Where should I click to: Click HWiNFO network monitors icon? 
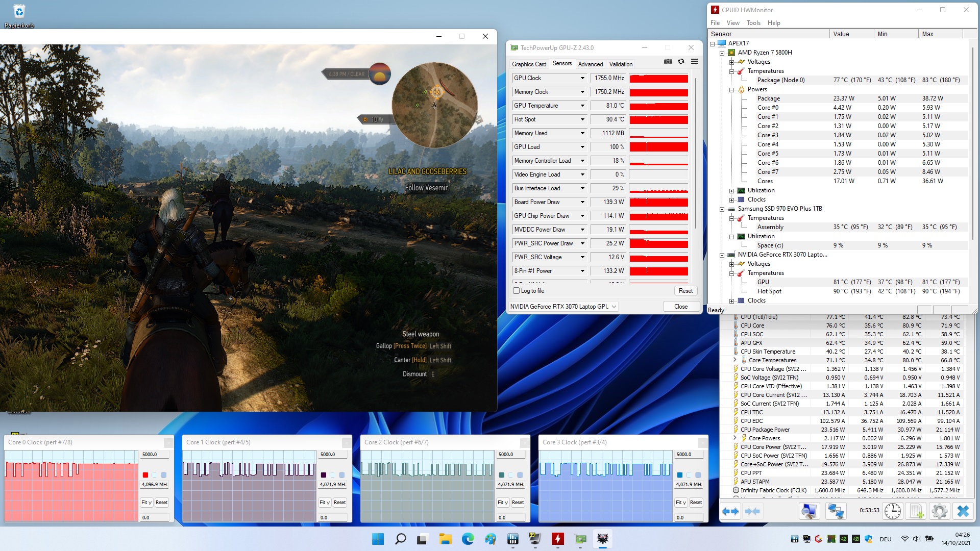836,511
